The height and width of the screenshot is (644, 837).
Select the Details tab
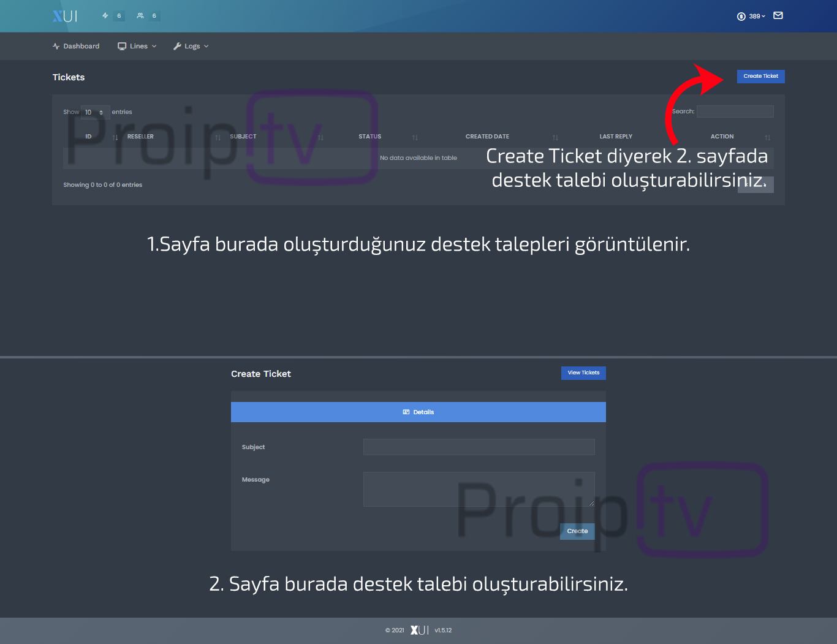pyautogui.click(x=418, y=412)
